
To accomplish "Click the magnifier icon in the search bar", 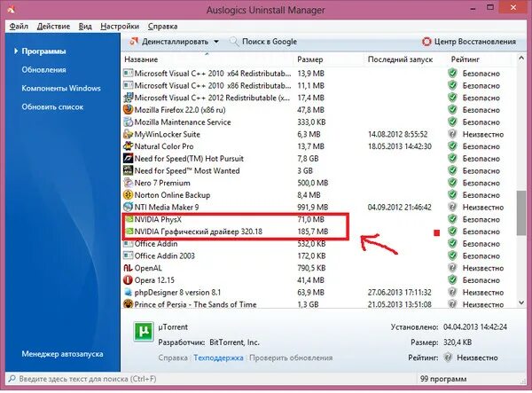I will pyautogui.click(x=12, y=379).
